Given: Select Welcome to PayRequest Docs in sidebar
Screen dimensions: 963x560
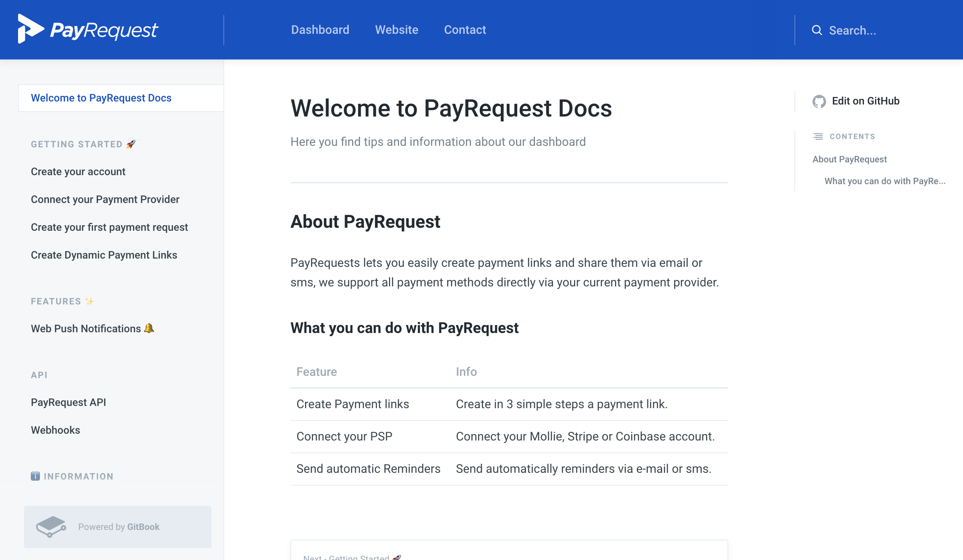Looking at the screenshot, I should click(121, 98).
